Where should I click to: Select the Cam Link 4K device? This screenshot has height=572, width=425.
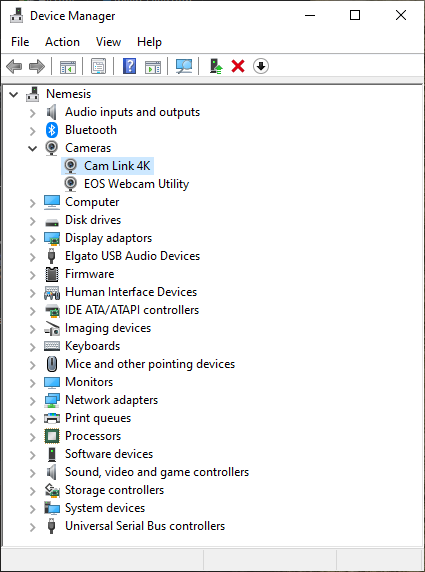pos(117,166)
